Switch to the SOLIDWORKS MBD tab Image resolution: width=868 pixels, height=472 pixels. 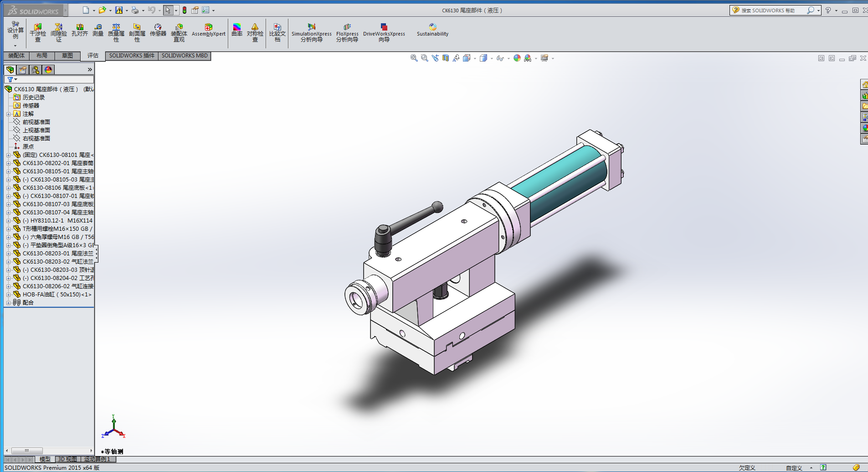tap(185, 56)
